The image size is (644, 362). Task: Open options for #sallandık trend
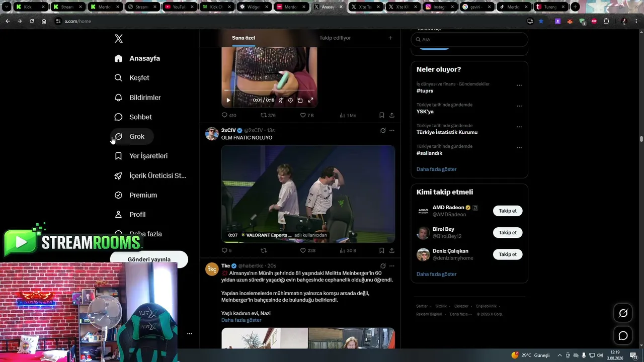pos(519,148)
